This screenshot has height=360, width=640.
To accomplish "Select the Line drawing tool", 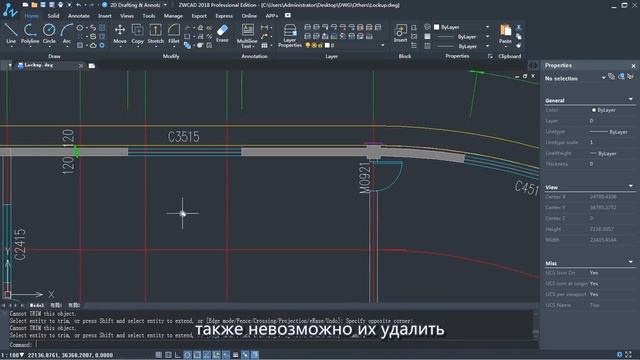I will click(x=11, y=33).
